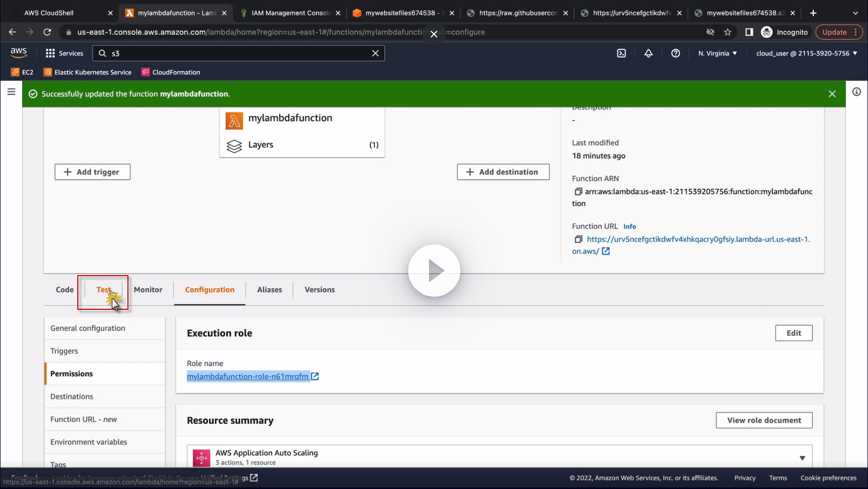Select the Layers box in the function overview
Screen dimensions: 868x489
point(302,145)
